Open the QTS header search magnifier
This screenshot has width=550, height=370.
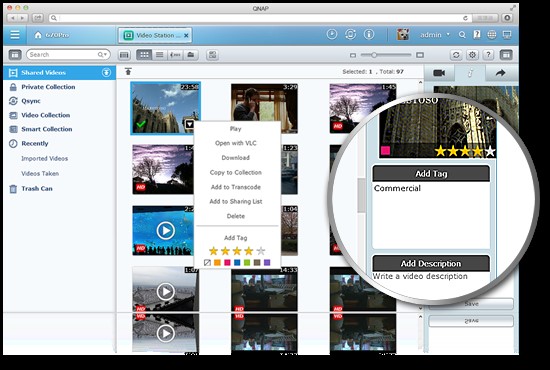pos(462,35)
